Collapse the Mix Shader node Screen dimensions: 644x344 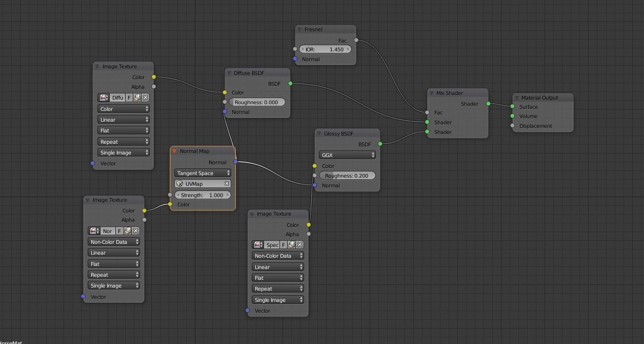(x=431, y=93)
